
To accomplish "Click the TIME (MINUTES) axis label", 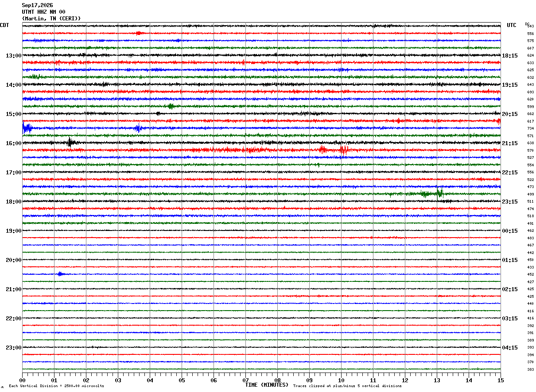I will pyautogui.click(x=267, y=385).
